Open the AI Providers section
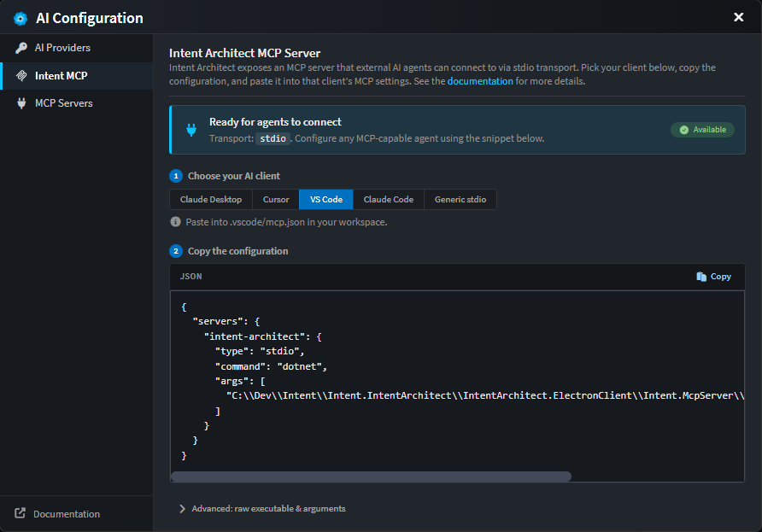Image resolution: width=762 pixels, height=532 pixels. (x=77, y=48)
